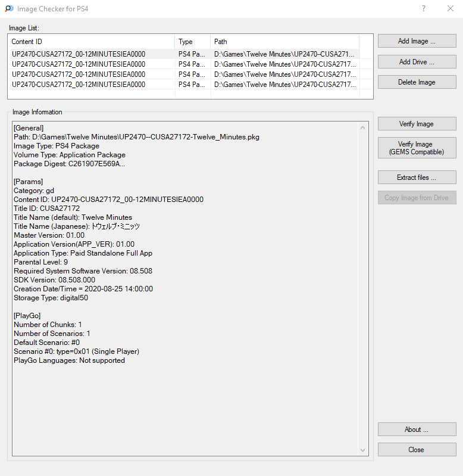Viewport: 463px width, 476px height.
Task: Click the Number of Chunks: 1 line
Action: point(48,325)
